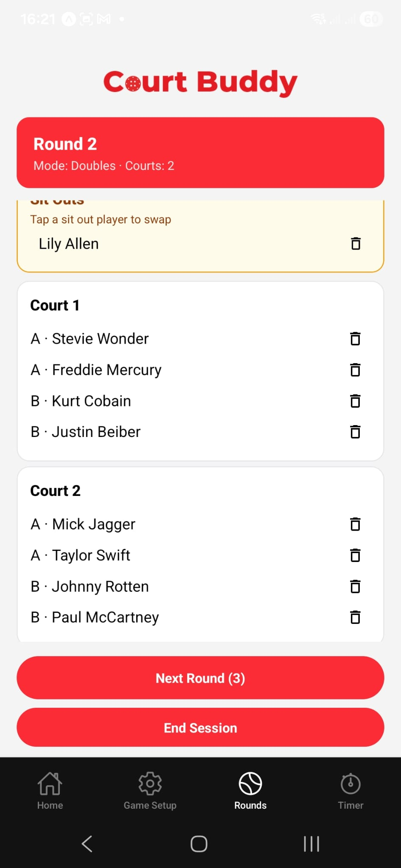Open the Timer tab
401x868 pixels.
click(x=351, y=790)
